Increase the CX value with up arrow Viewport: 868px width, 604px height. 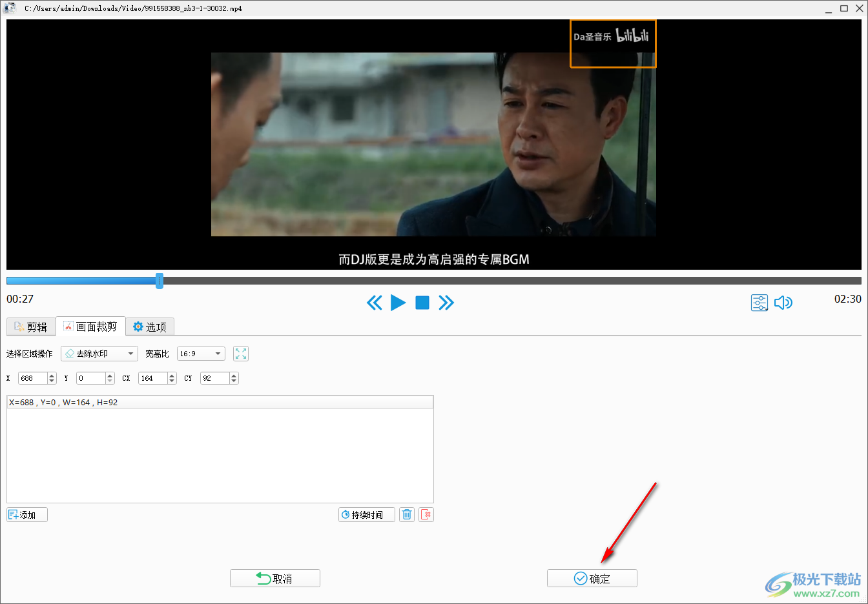pyautogui.click(x=172, y=376)
